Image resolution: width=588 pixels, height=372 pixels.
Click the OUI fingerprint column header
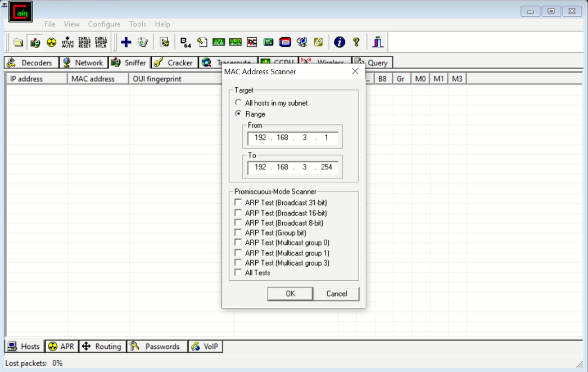pos(175,79)
